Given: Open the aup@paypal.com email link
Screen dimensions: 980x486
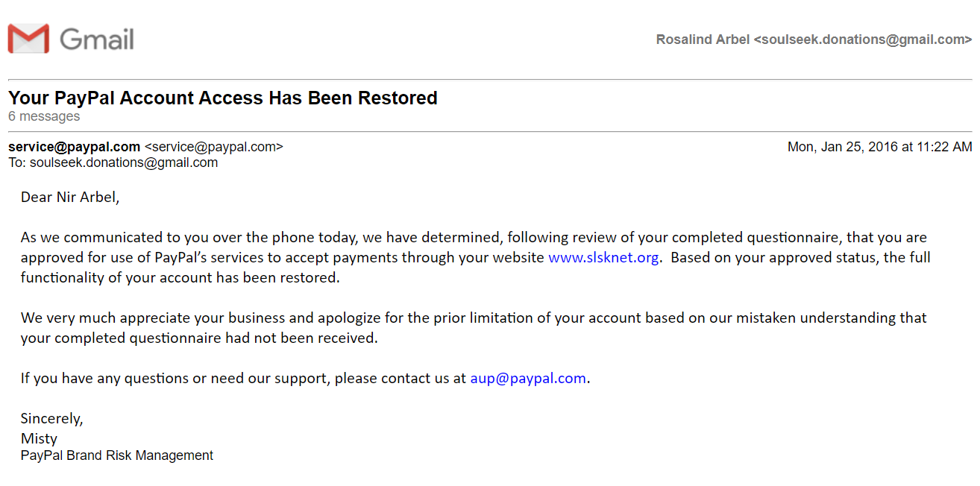Looking at the screenshot, I should [528, 378].
